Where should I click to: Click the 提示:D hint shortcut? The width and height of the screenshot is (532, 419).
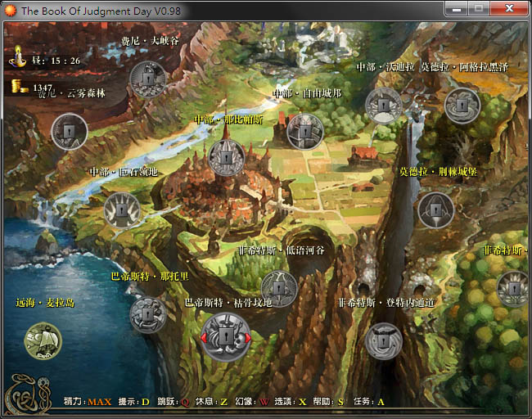(x=134, y=402)
